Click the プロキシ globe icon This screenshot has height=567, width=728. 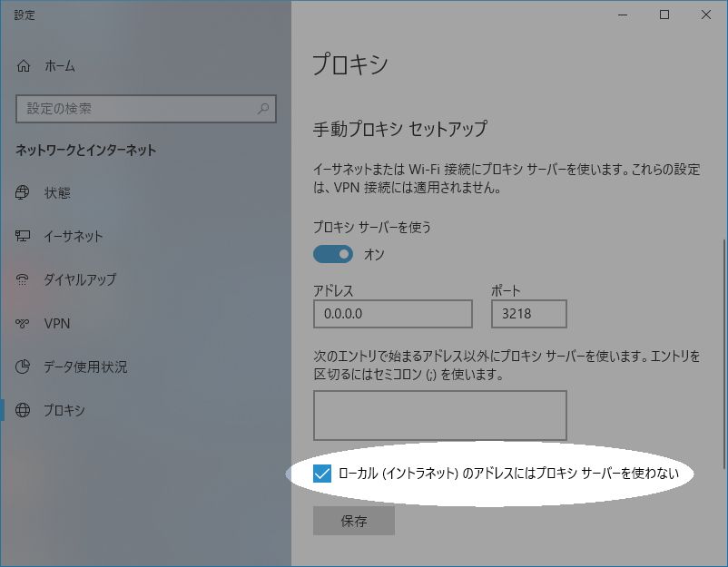[x=21, y=411]
